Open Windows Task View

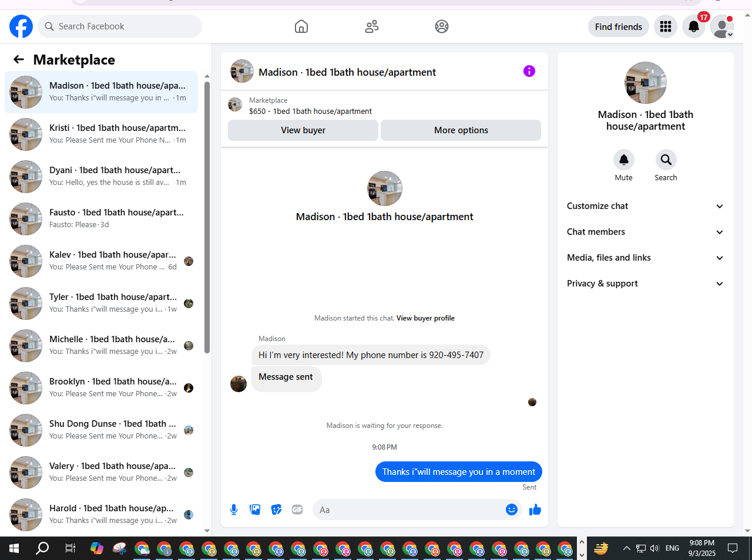click(70, 548)
